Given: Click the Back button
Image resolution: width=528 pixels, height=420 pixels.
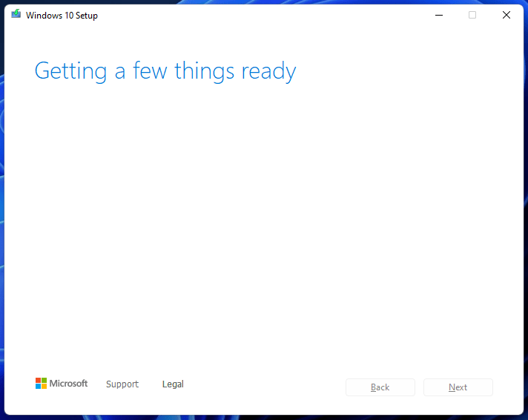Looking at the screenshot, I should [380, 387].
